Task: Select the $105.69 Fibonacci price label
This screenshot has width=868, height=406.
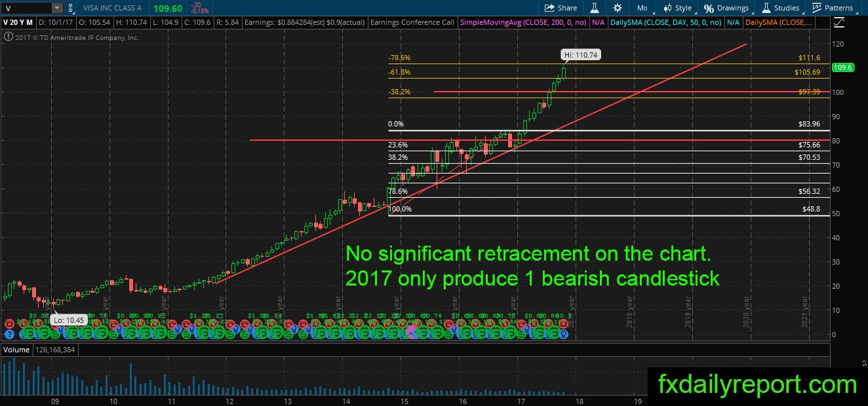Action: point(807,72)
